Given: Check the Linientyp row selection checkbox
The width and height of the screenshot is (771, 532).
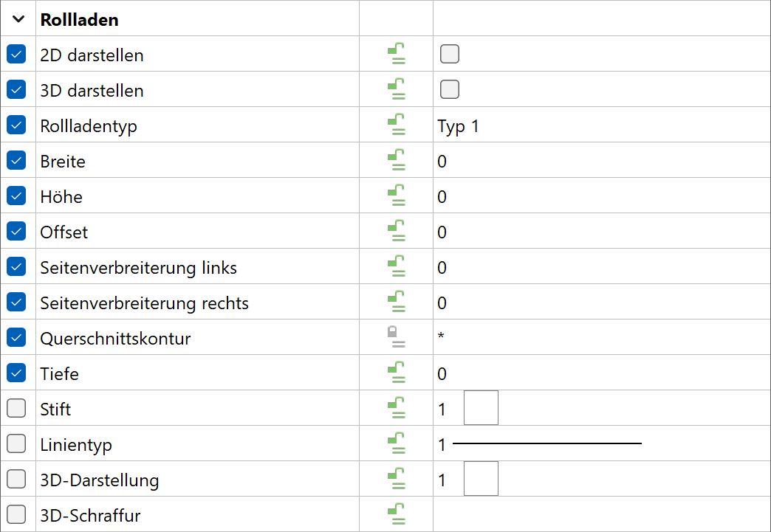Looking at the screenshot, I should (x=16, y=443).
